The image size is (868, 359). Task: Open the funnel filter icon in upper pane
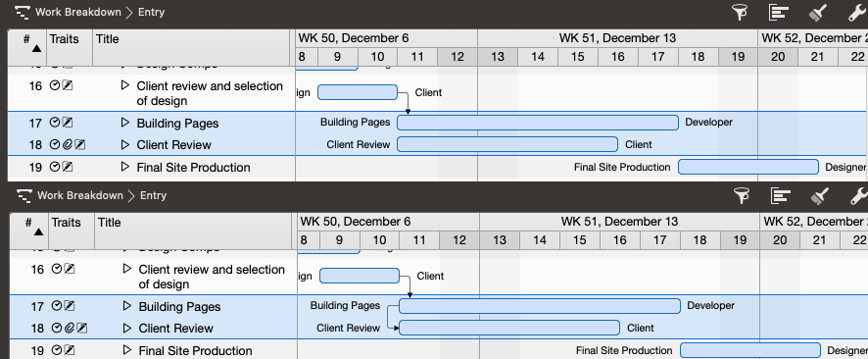[740, 12]
